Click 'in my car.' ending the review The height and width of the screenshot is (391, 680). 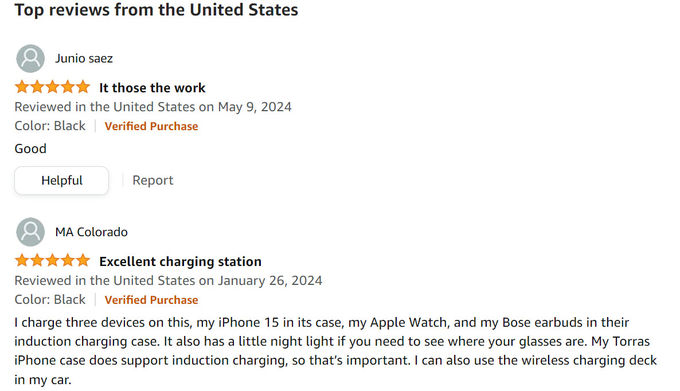click(42, 380)
